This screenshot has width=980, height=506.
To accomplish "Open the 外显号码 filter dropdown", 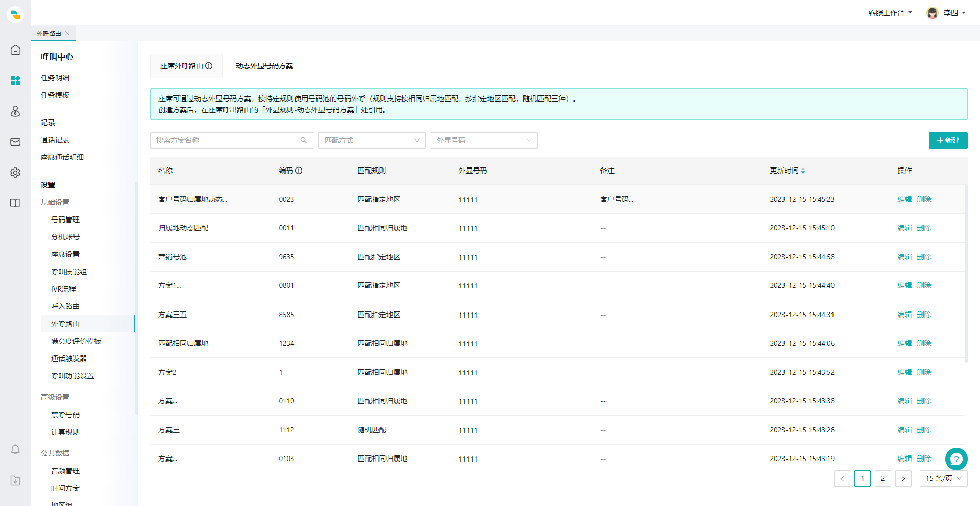I will (484, 140).
